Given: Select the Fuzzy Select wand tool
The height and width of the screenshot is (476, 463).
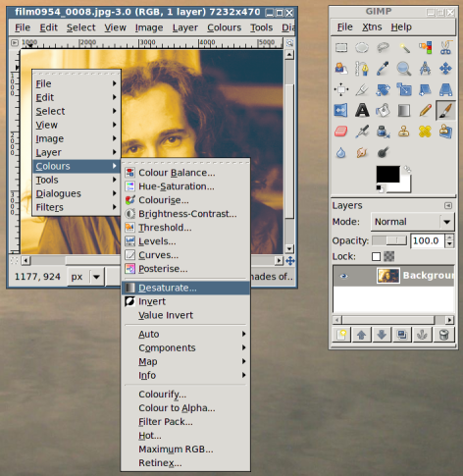Looking at the screenshot, I should pyautogui.click(x=404, y=48).
